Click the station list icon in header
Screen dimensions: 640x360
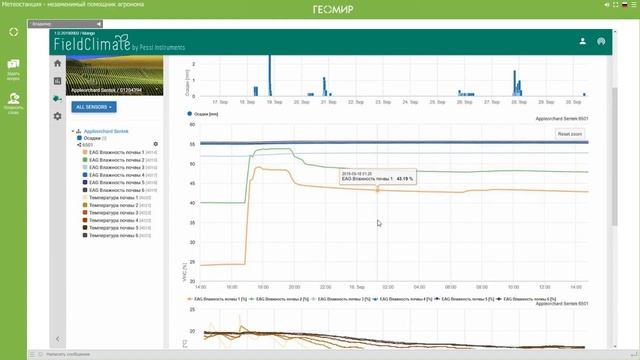(601, 41)
